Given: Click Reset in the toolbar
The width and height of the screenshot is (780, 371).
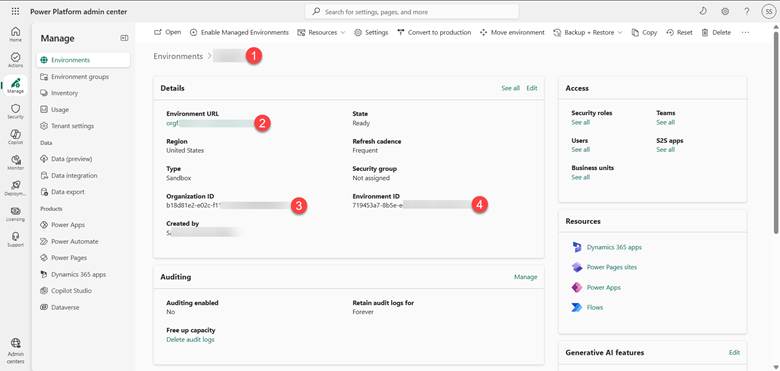Looking at the screenshot, I should coord(680,32).
